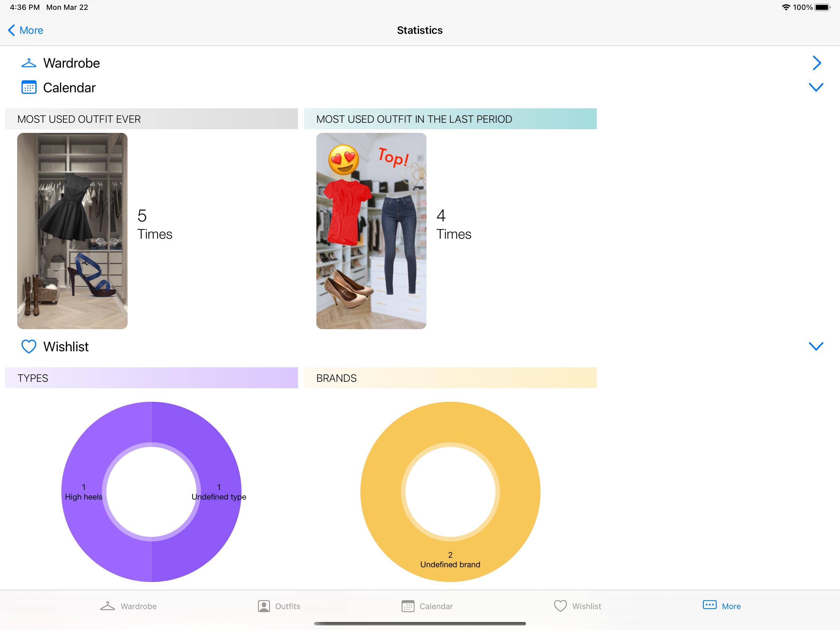Open the red shirt and jeans outfit thumbnail
The height and width of the screenshot is (630, 840).
(371, 231)
